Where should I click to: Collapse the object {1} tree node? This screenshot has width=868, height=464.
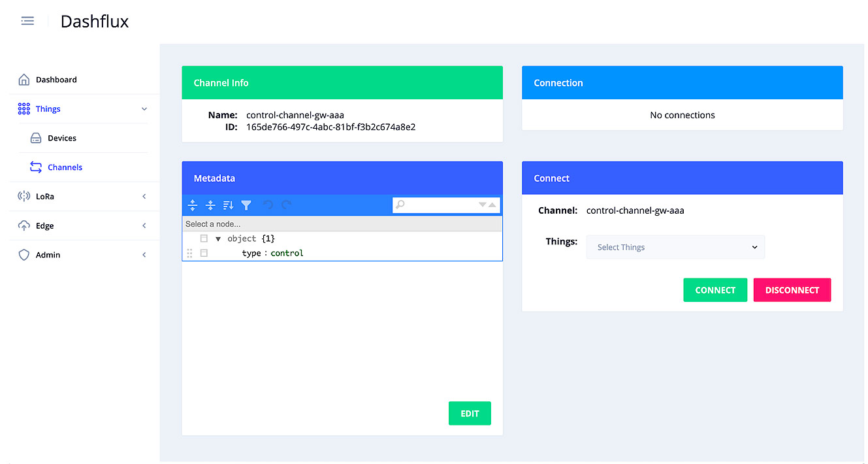[218, 239]
